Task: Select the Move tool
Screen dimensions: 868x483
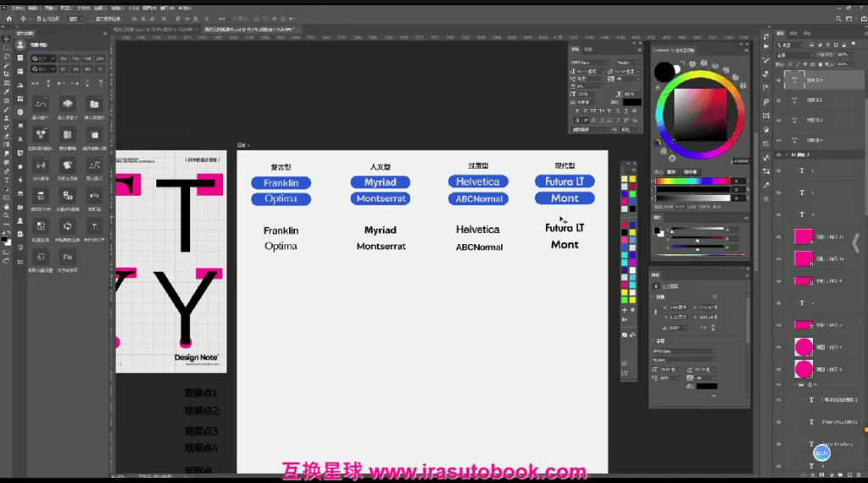Action: pos(7,39)
